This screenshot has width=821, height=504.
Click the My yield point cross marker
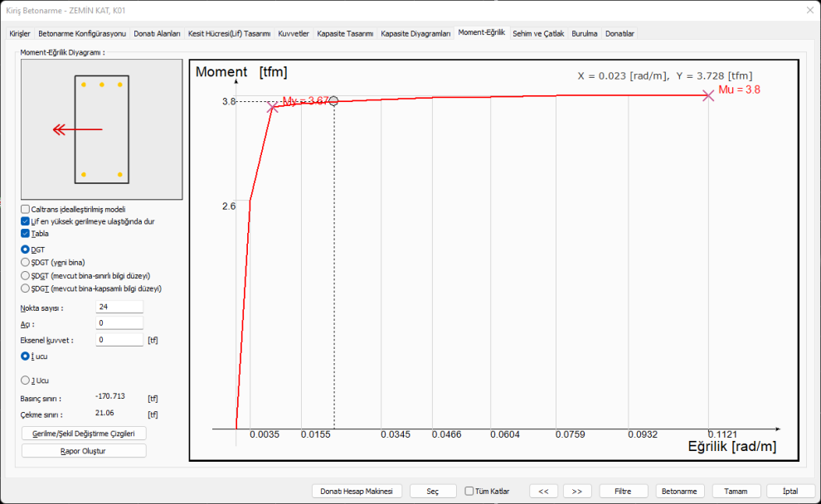point(273,107)
